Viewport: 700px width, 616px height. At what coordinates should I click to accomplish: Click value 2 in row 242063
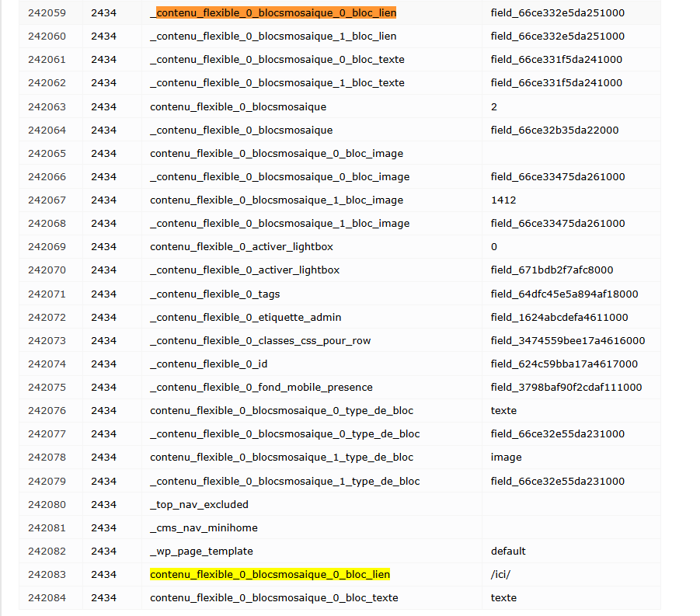[x=494, y=106]
